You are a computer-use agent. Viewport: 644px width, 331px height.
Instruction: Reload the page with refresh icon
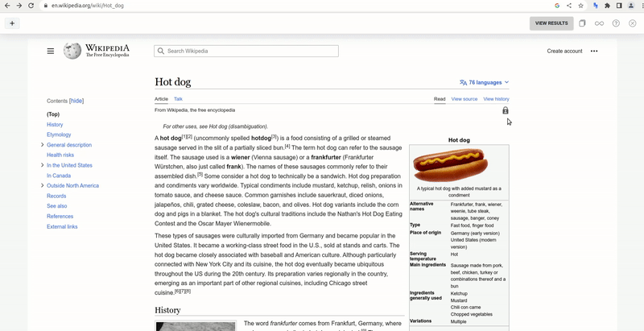click(31, 6)
